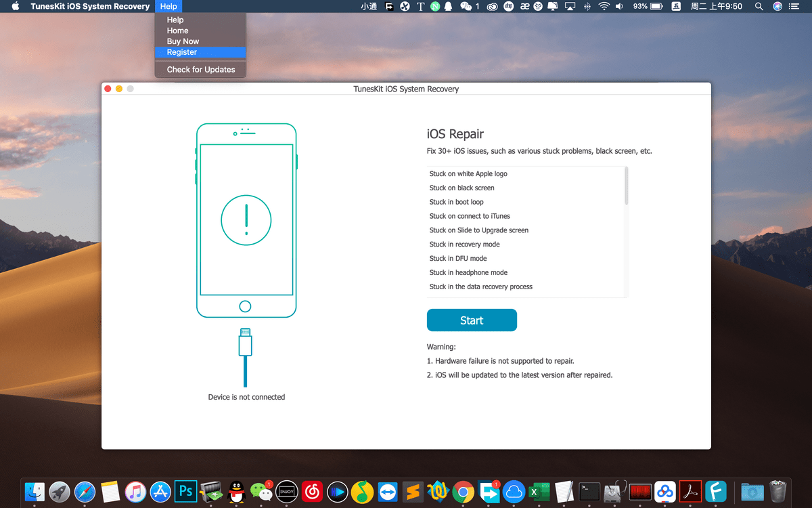812x508 pixels.
Task: Open iTunes from the Dock
Action: tap(135, 491)
